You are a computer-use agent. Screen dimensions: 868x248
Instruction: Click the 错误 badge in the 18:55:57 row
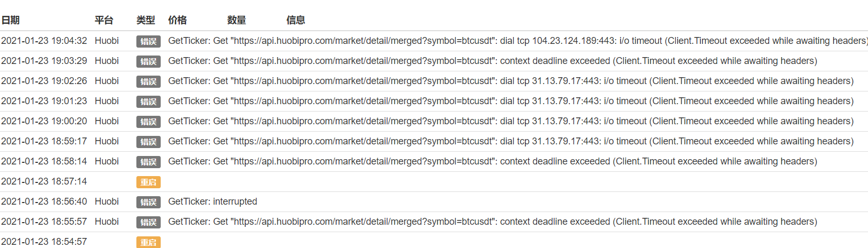[x=149, y=222]
